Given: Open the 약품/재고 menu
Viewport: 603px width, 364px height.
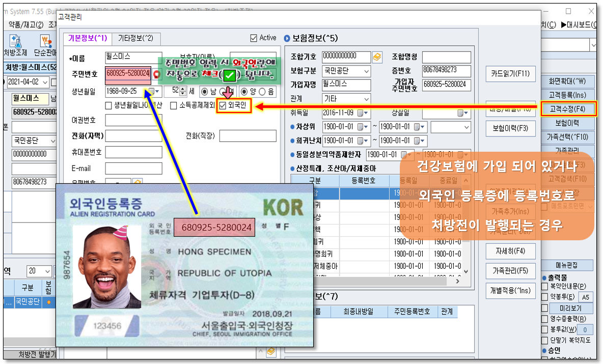Looking at the screenshot, I should click(x=26, y=24).
